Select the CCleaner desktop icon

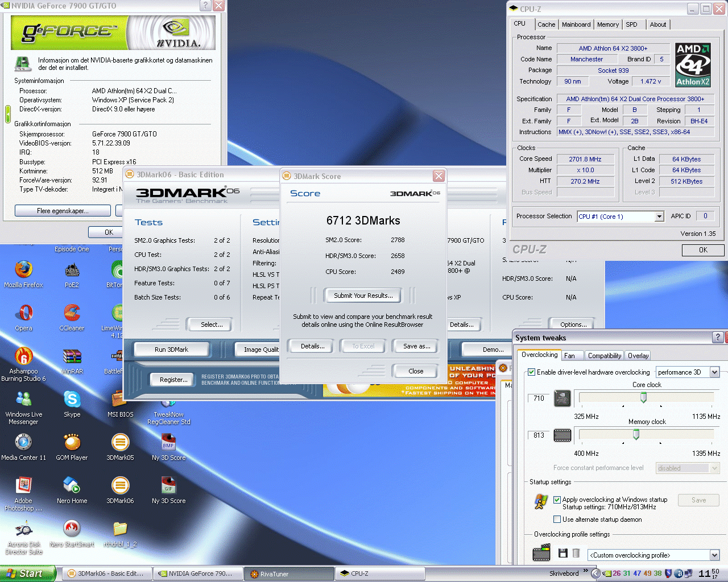coord(72,313)
